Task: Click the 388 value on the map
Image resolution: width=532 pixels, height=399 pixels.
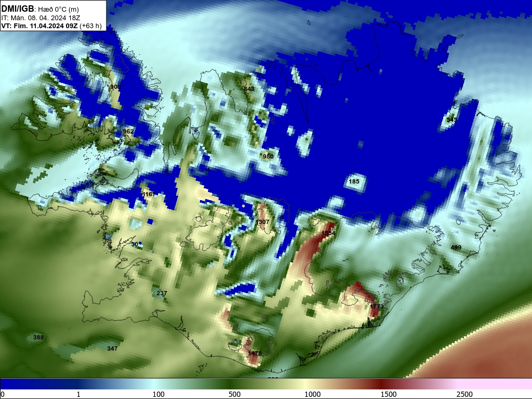Action: [38, 338]
